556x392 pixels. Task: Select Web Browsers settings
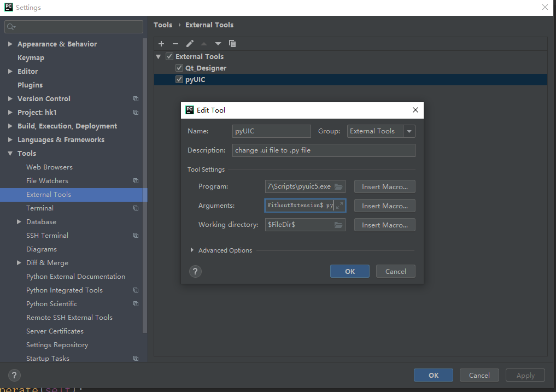[49, 167]
